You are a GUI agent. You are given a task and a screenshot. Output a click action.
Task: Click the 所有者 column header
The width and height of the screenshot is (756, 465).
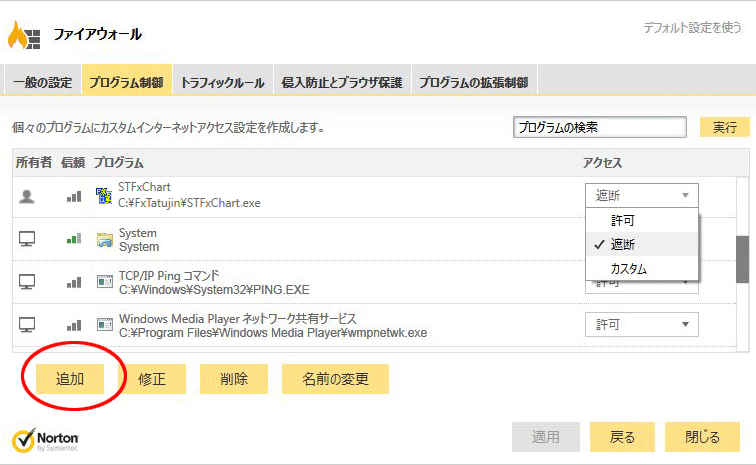tap(33, 163)
